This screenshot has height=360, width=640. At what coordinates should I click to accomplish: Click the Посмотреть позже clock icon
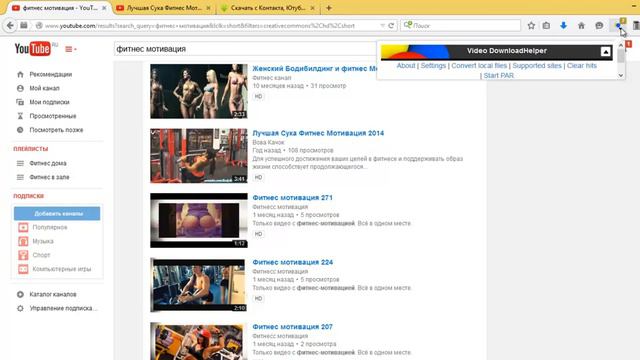(20, 130)
